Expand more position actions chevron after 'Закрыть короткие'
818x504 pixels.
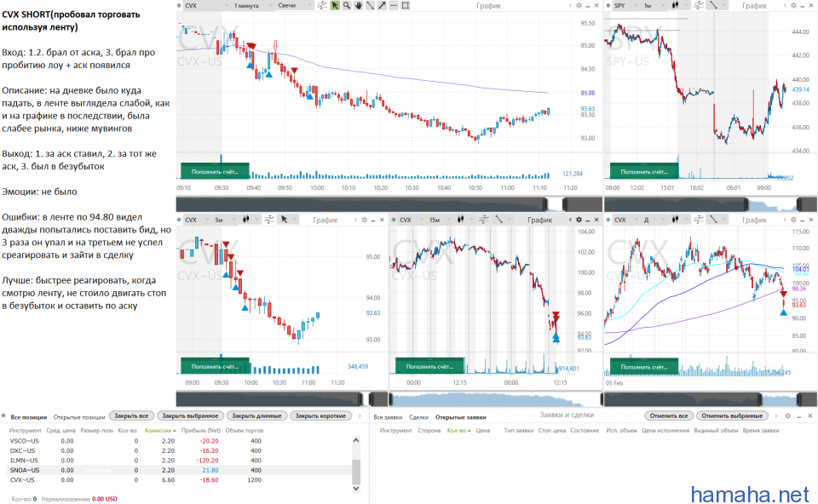360,416
